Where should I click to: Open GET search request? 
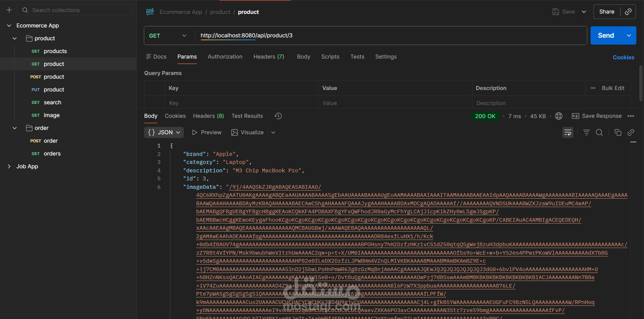point(68,102)
